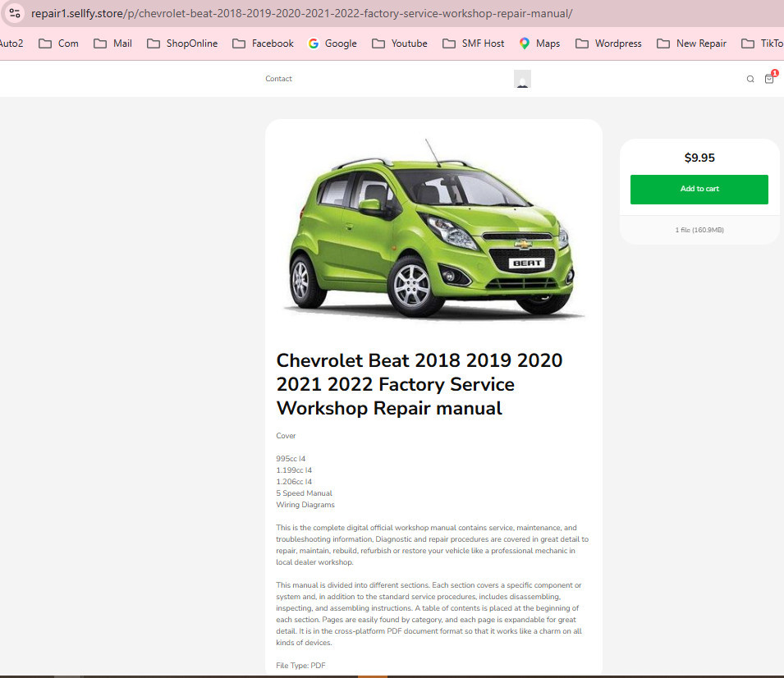
Task: Open the Maps bookmark
Action: click(539, 44)
